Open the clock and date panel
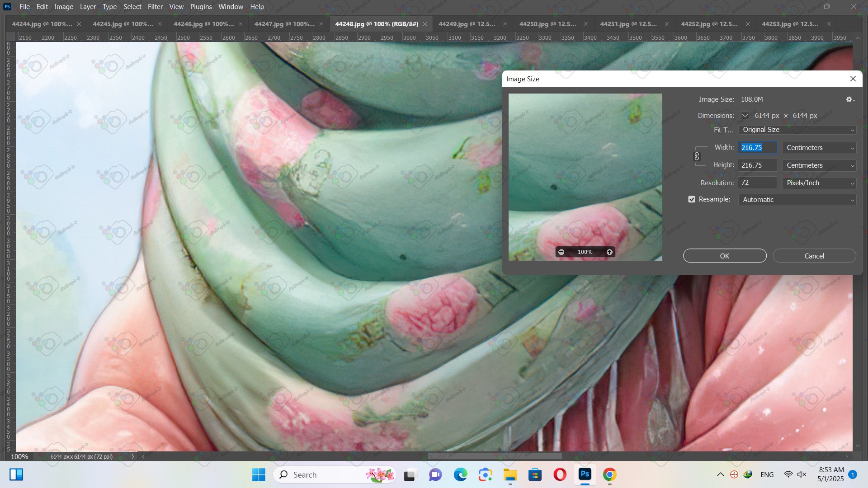The image size is (868, 488). pos(831,474)
